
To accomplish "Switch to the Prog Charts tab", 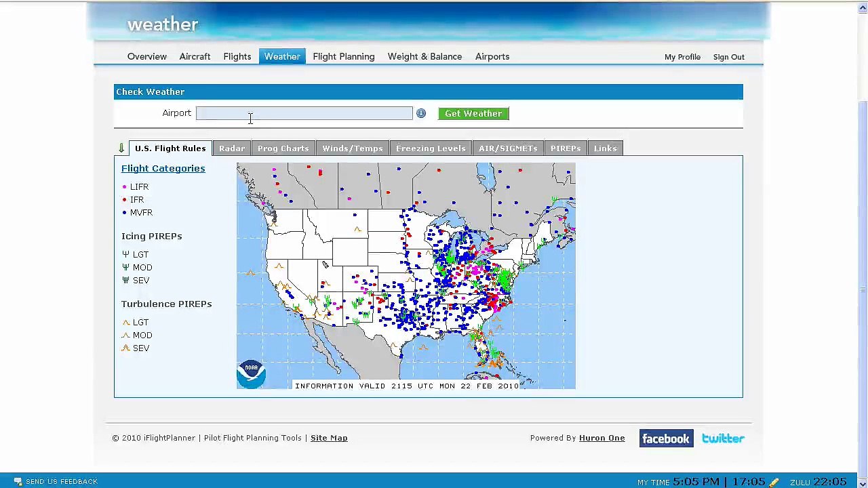I will coord(283,148).
